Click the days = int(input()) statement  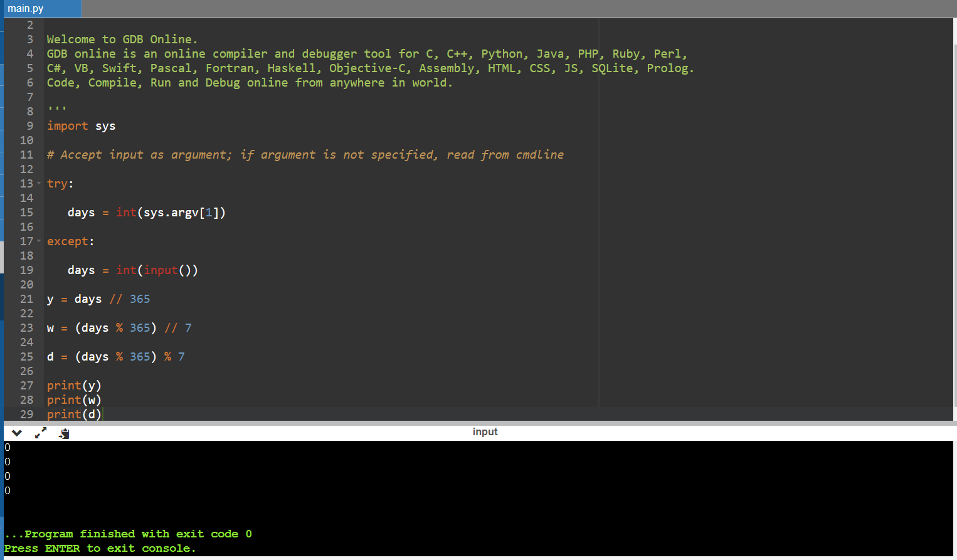pyautogui.click(x=132, y=270)
